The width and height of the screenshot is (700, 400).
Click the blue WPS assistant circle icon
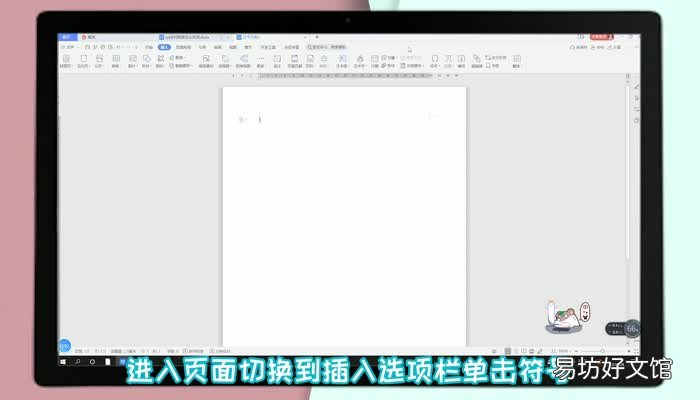point(64,345)
